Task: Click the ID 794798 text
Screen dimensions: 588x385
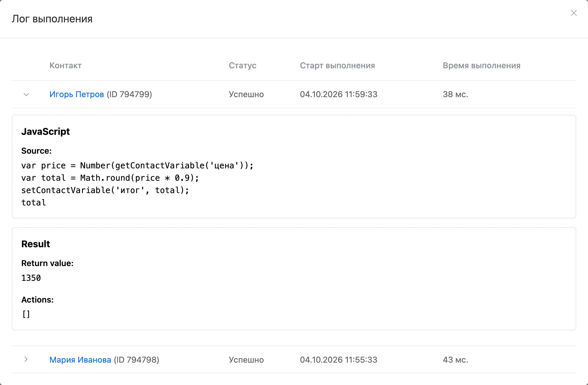Action: (x=136, y=360)
